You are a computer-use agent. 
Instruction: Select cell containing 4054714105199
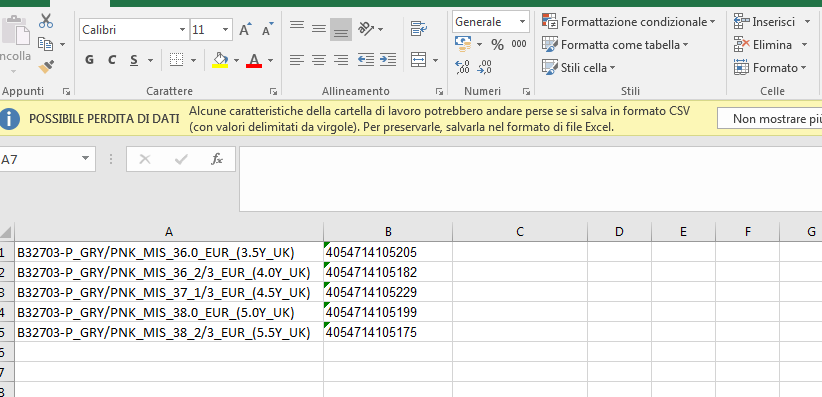[x=388, y=312]
